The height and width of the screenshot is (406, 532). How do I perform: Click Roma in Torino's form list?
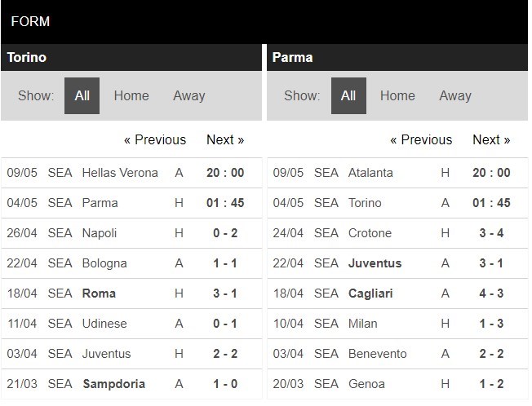[x=99, y=293]
